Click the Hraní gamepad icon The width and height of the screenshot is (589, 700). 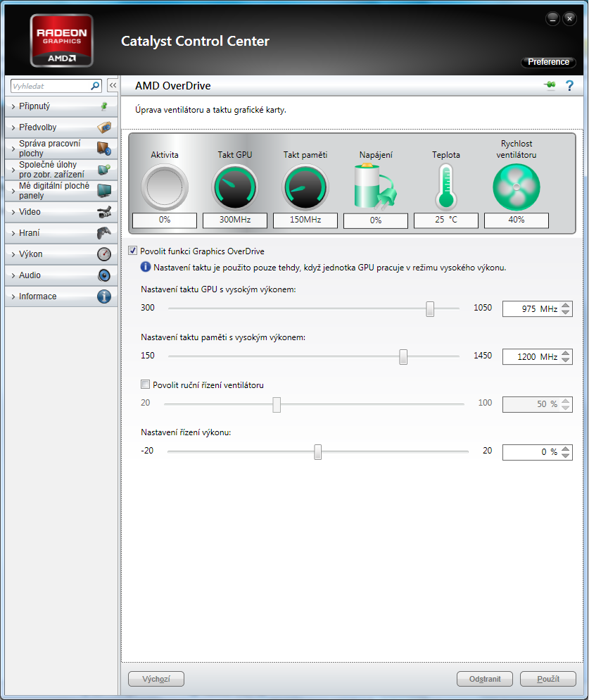pyautogui.click(x=104, y=233)
